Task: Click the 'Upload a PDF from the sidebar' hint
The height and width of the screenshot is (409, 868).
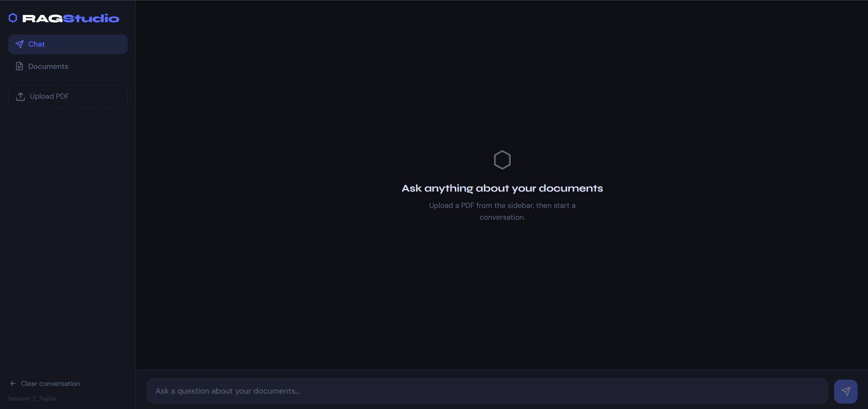Action: click(502, 212)
